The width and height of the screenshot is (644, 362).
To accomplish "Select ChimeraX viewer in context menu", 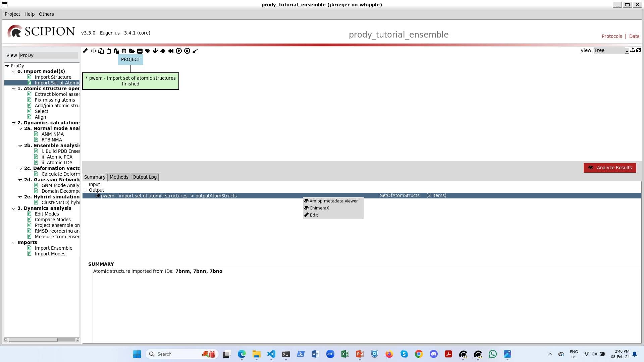I will 319,208.
